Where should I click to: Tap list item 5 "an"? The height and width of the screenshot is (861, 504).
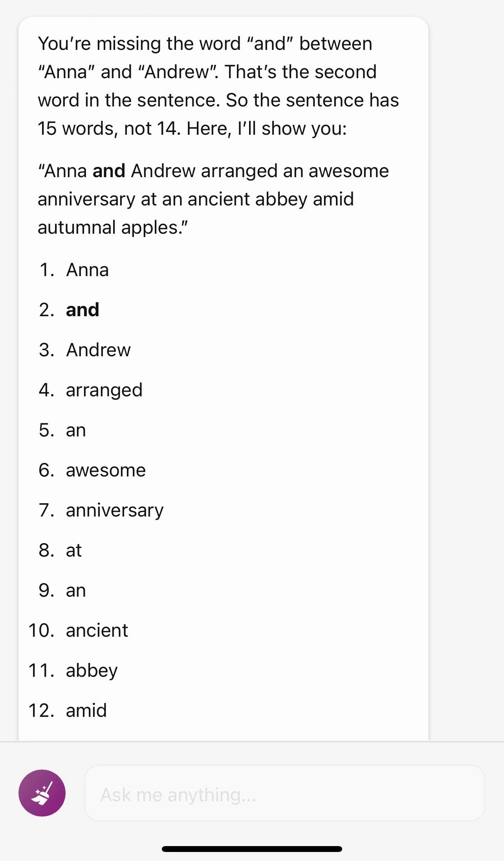(76, 430)
